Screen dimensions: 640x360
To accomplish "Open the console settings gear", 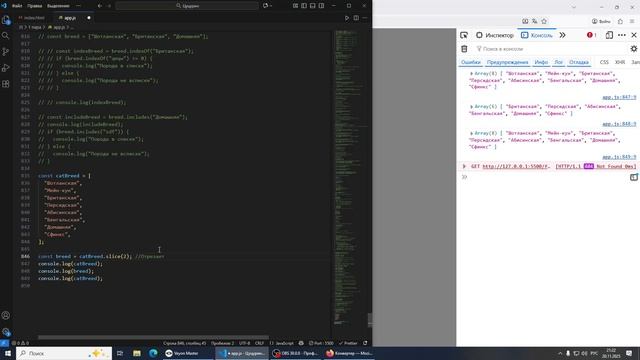I will [x=634, y=49].
